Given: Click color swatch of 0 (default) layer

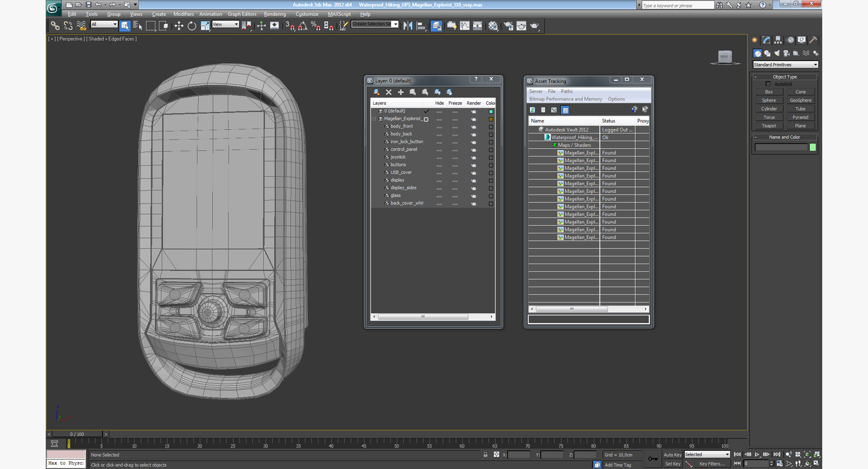Looking at the screenshot, I should click(x=491, y=111).
